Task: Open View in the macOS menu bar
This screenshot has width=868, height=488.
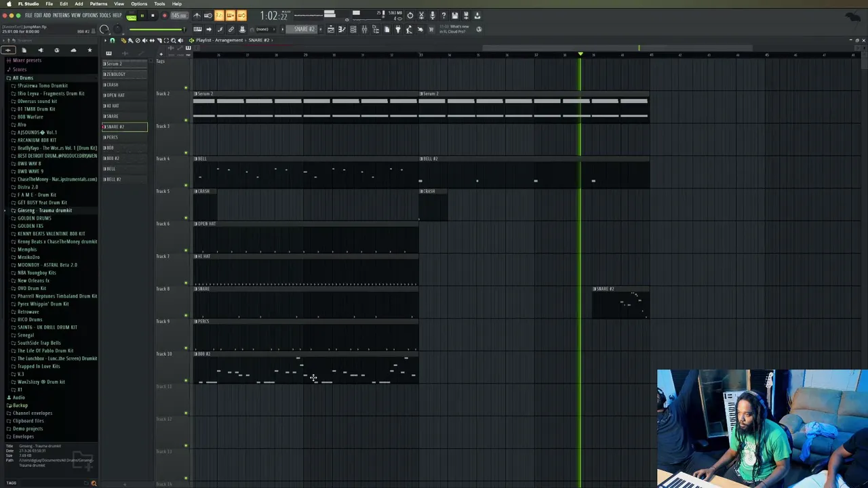Action: tap(119, 3)
